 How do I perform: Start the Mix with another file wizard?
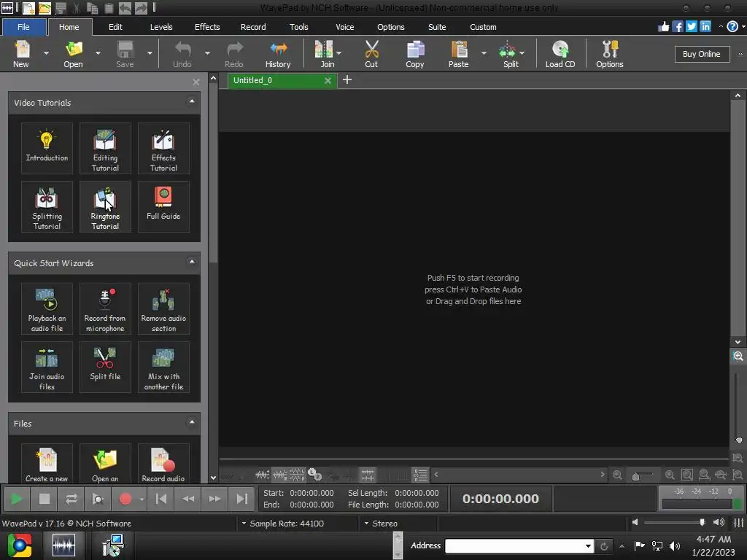point(163,367)
